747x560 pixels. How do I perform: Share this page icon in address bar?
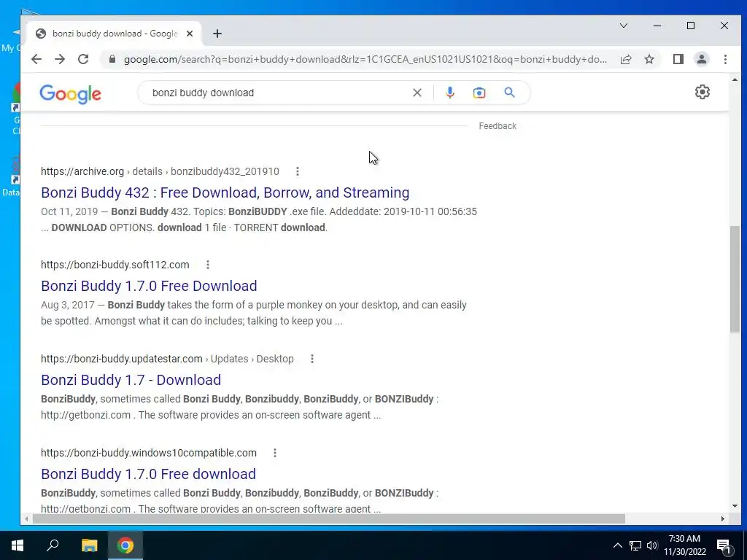point(625,59)
